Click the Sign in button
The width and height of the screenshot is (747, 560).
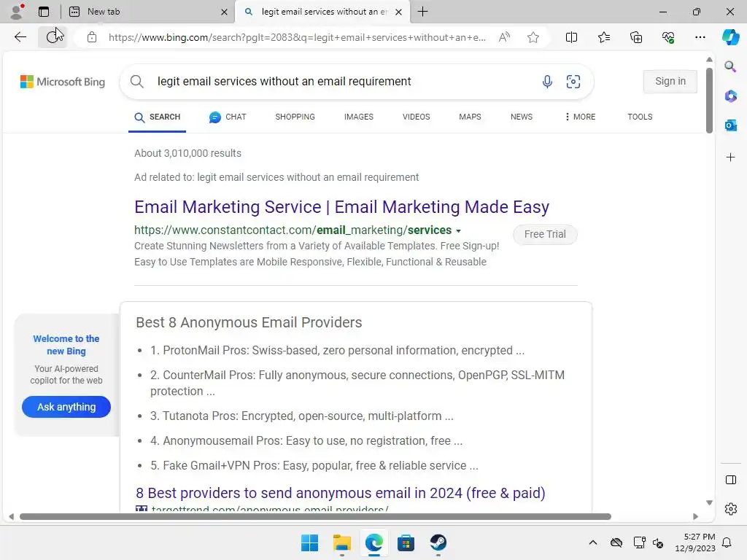click(670, 82)
